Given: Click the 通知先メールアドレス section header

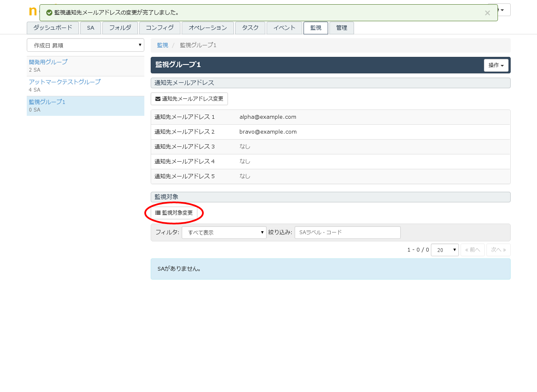Looking at the screenshot, I should [331, 83].
